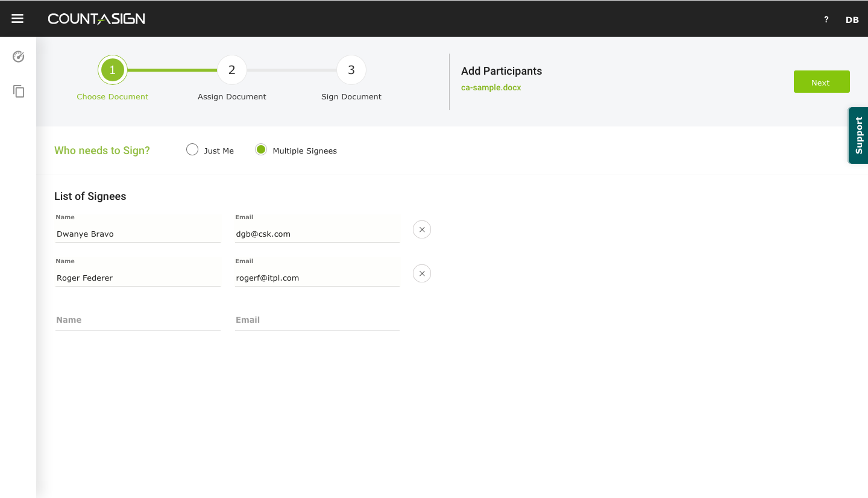Edit the Roger Federer name field
The image size is (868, 498).
click(137, 278)
